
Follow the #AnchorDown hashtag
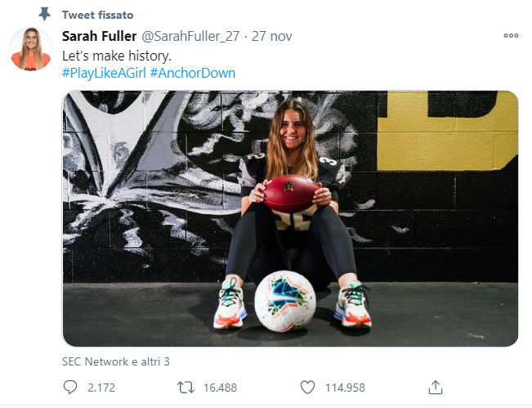192,73
